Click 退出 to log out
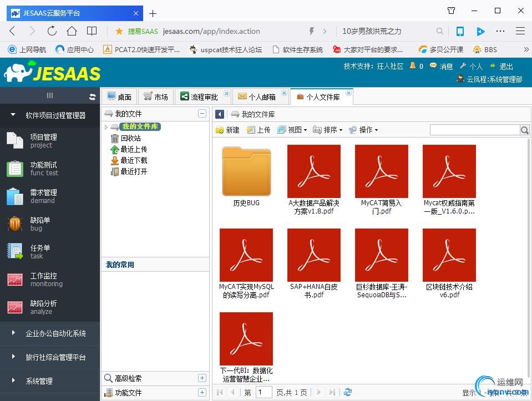Viewport: 532px width, 401px height. click(x=501, y=66)
